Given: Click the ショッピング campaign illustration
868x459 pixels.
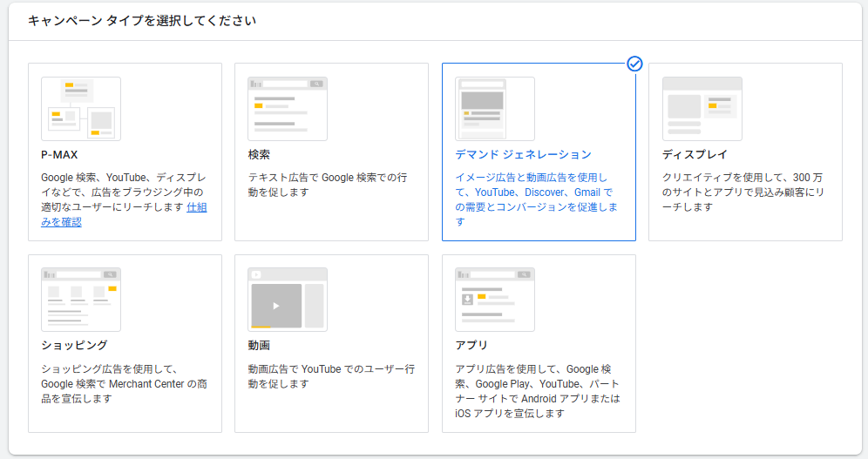Looking at the screenshot, I should click(81, 300).
